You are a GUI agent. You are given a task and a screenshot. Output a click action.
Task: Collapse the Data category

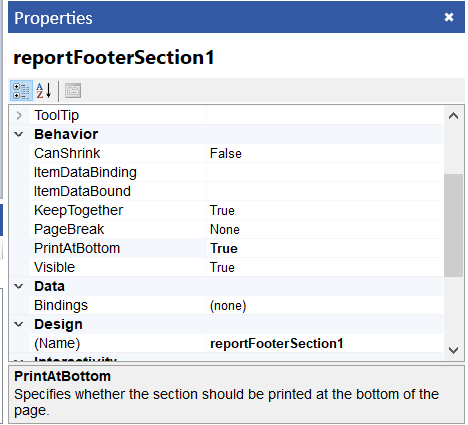coord(19,286)
